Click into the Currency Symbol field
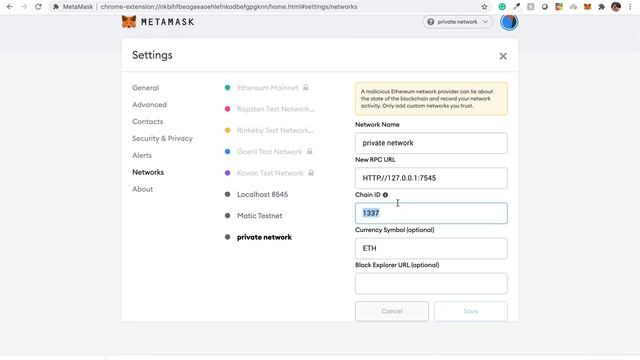Image resolution: width=640 pixels, height=360 pixels. 431,248
